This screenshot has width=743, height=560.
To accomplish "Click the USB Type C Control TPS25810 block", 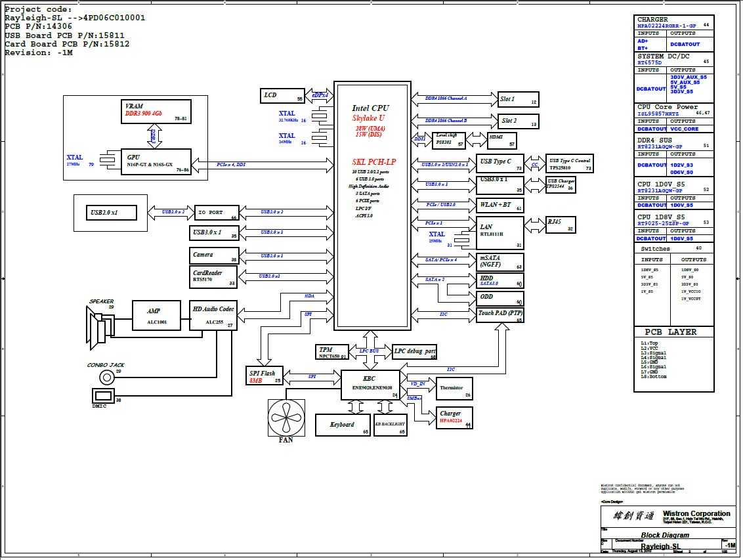I will pos(570,163).
